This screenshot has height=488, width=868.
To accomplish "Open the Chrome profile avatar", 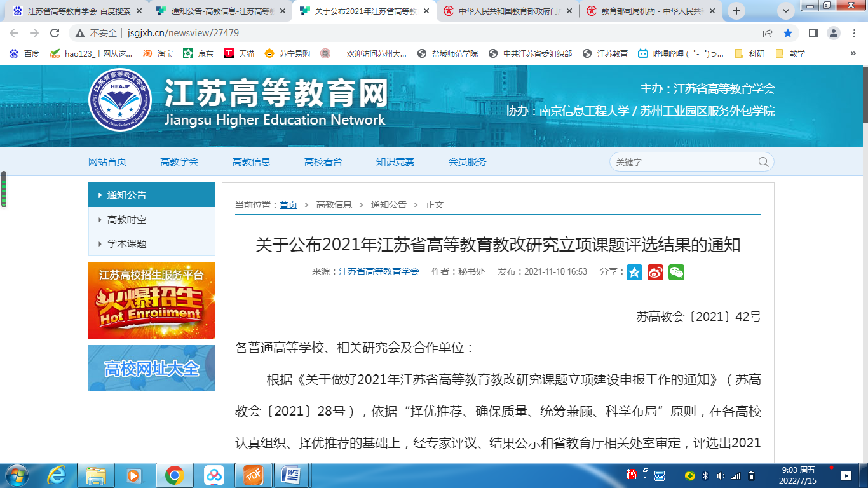I will click(x=833, y=33).
